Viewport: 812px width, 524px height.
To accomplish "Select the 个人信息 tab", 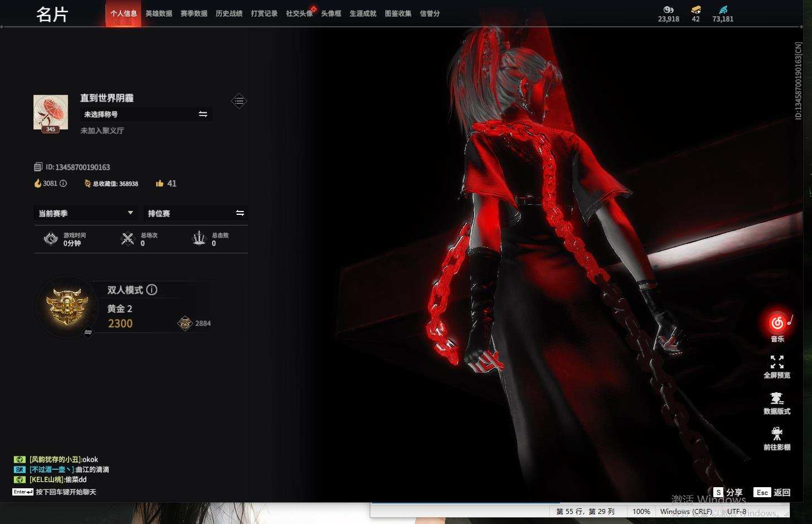I will [x=123, y=13].
